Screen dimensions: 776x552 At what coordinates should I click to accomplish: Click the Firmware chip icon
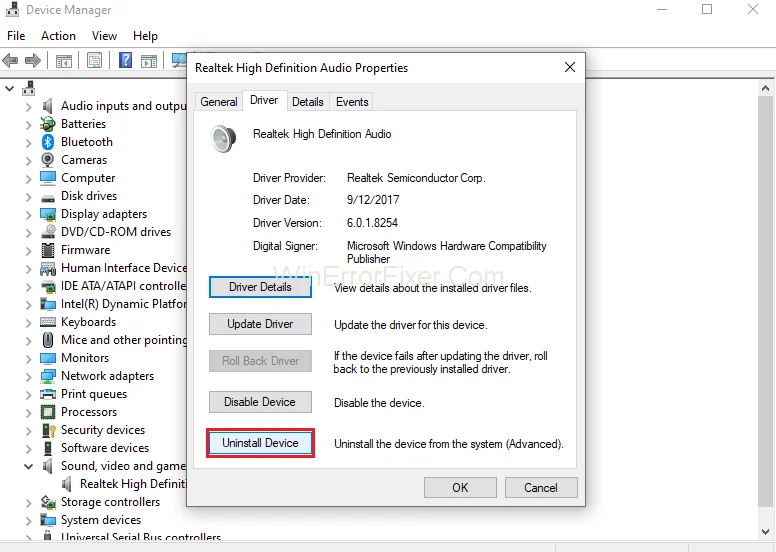click(48, 250)
